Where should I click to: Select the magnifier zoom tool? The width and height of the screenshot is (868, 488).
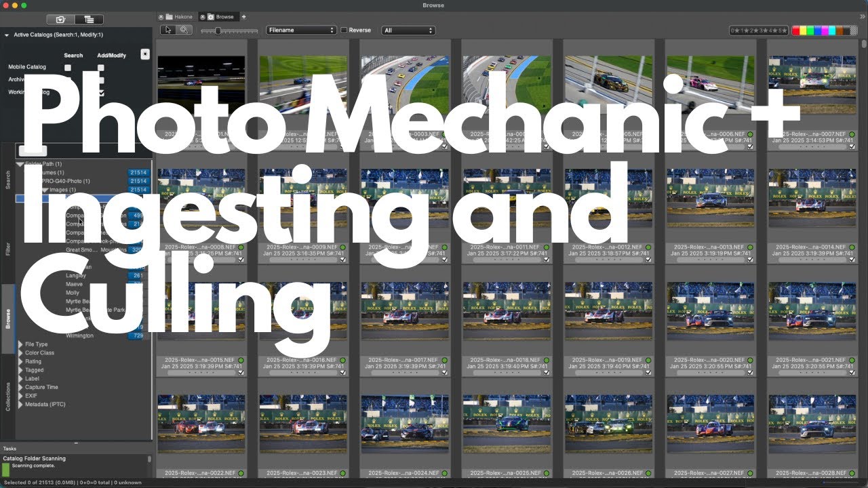184,30
